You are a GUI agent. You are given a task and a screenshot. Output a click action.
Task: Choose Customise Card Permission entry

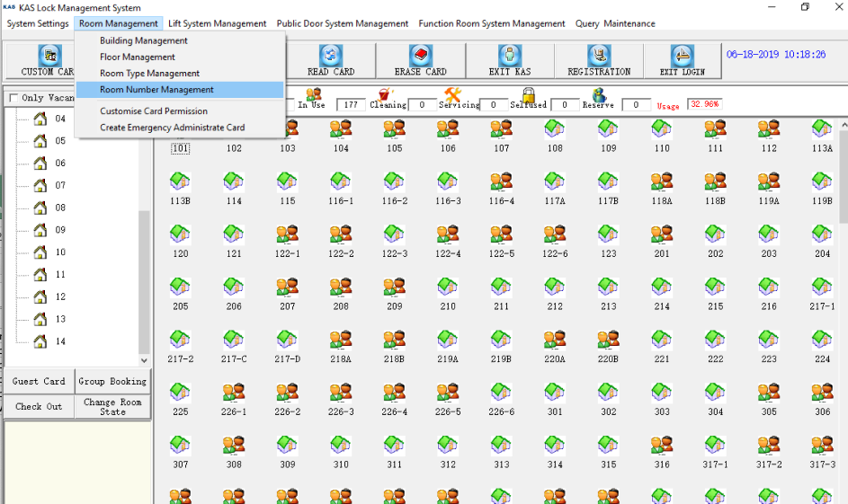pyautogui.click(x=180, y=111)
